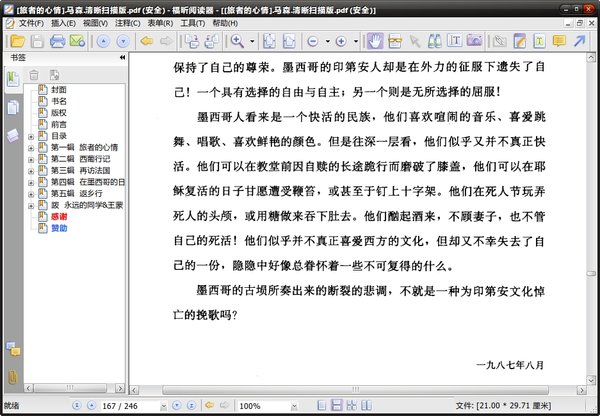Viewport: 600px width, 416px height.
Task: Open the 帮助(H) menu
Action: click(225, 23)
